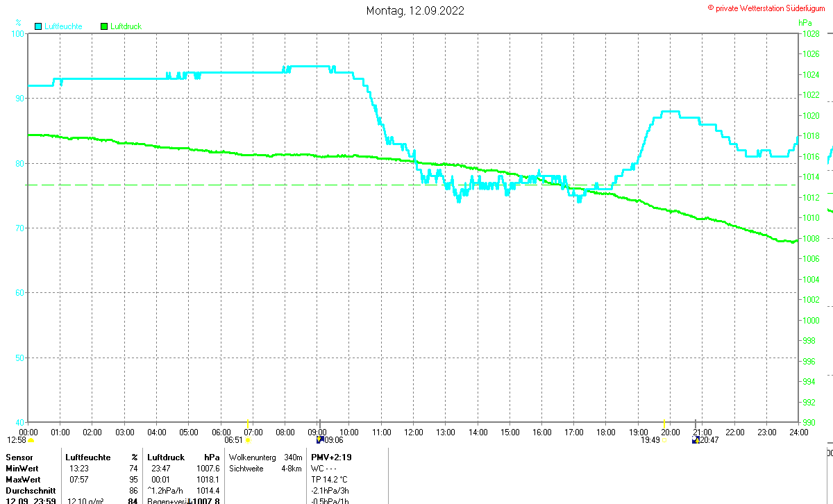The height and width of the screenshot is (504, 833).
Task: Click the 12:00 label on time axis
Action: click(414, 432)
